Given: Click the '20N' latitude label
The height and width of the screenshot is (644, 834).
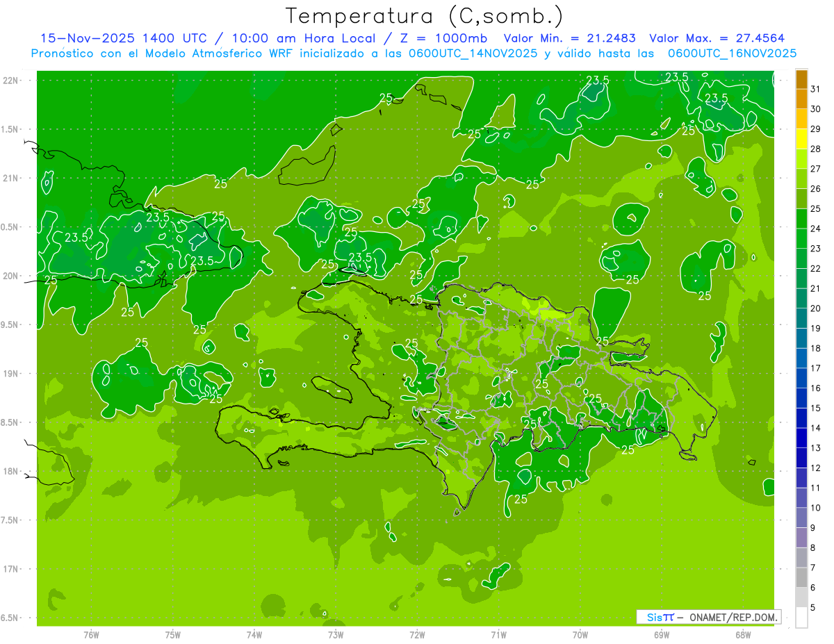Looking at the screenshot, I should pyautogui.click(x=10, y=276).
